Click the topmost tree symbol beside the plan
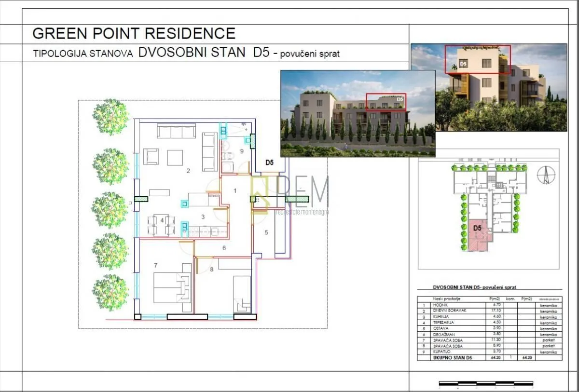 pos(110,117)
